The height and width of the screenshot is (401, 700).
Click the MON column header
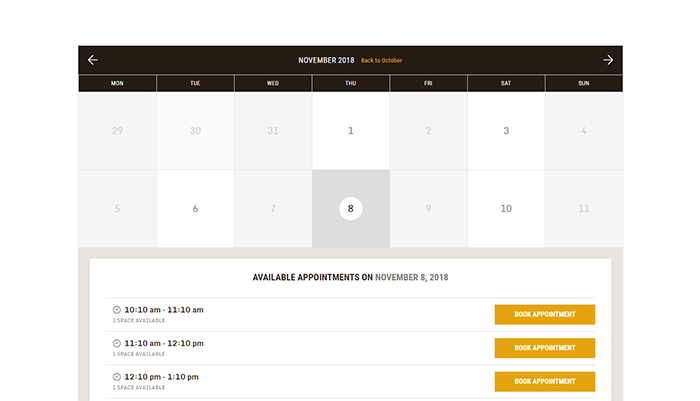(x=117, y=84)
